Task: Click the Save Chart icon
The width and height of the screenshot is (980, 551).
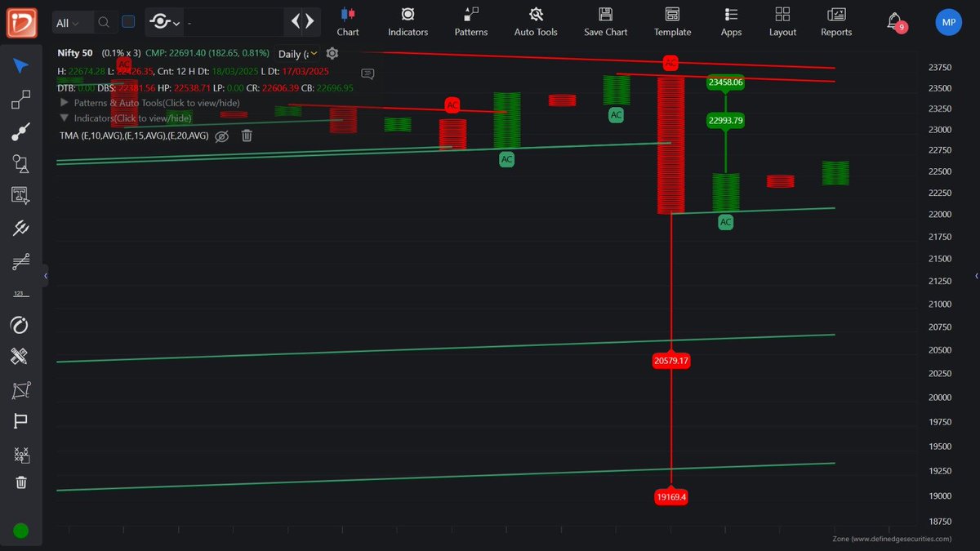Action: [605, 22]
